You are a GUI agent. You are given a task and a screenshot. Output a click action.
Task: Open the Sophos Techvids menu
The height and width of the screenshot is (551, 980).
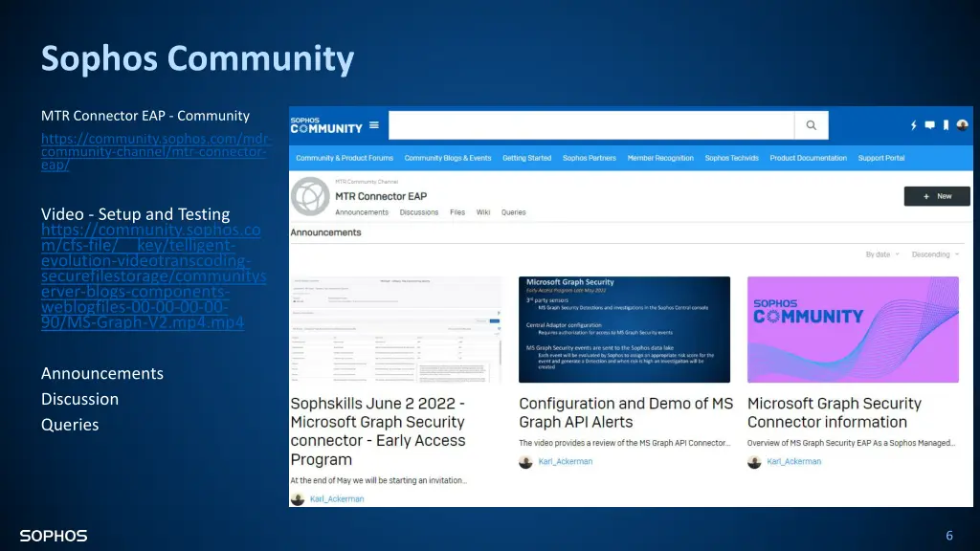point(732,158)
